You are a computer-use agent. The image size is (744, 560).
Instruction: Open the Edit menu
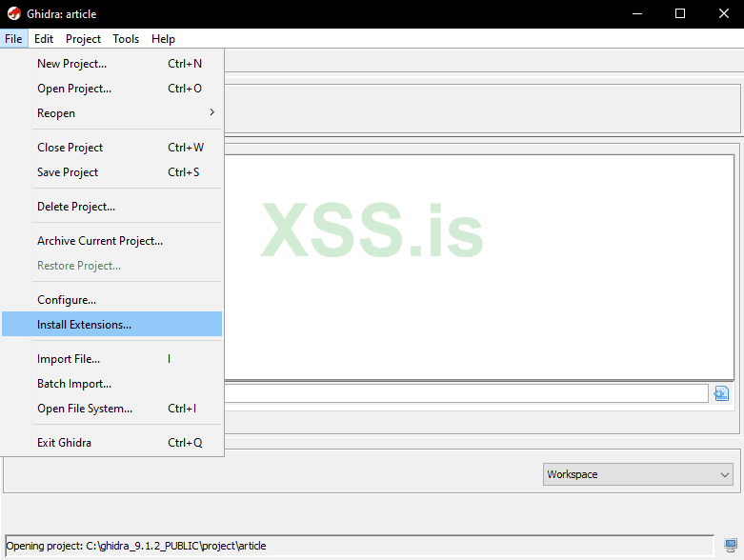point(44,39)
